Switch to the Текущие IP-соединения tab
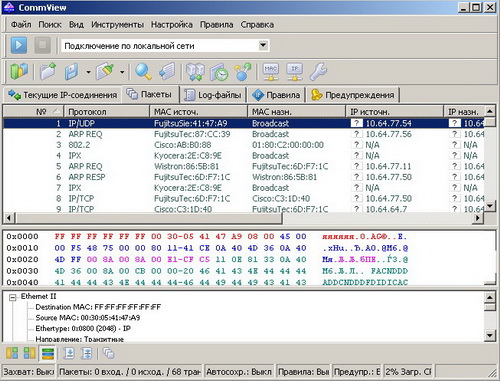The image size is (500, 381). pos(62,95)
